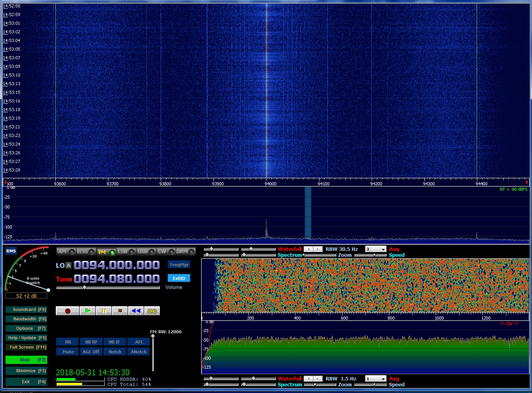Click the RF Speed slider
Viewport: 532px width, 393px height.
pyautogui.click(x=371, y=255)
